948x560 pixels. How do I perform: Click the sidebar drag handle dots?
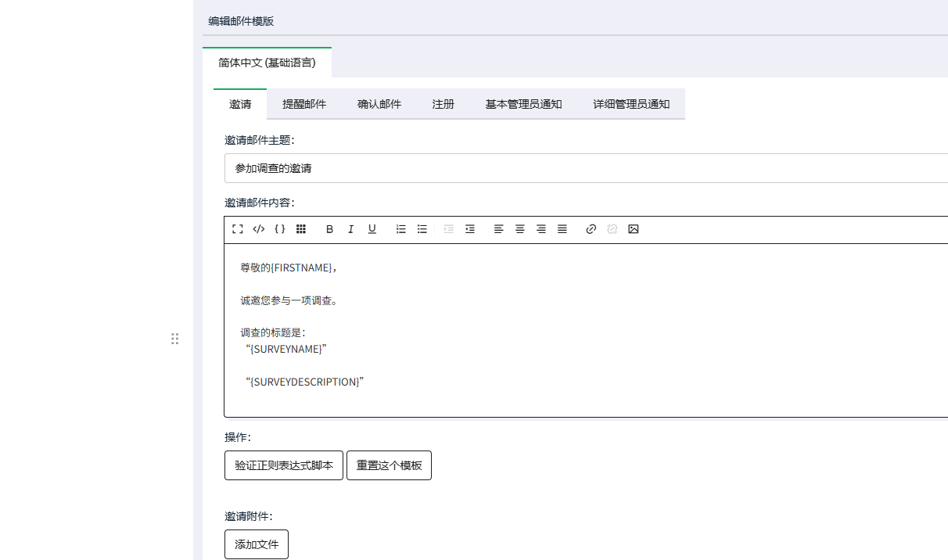[175, 339]
